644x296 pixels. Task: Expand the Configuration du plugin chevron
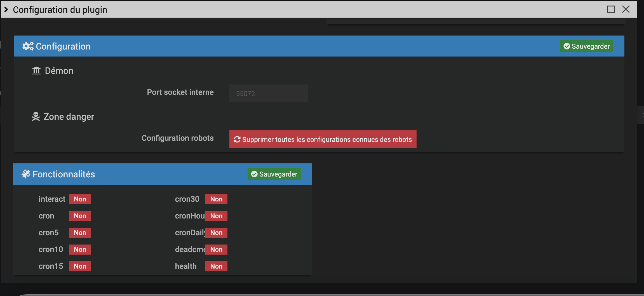6,10
